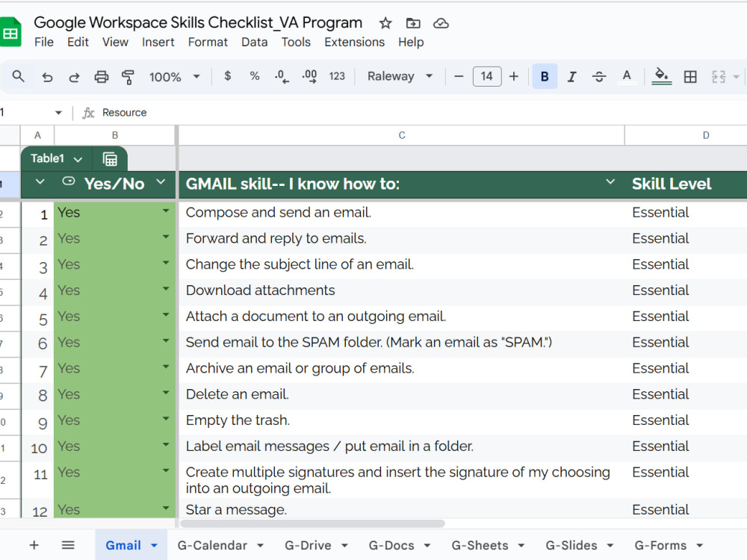Toggle Bold formatting

point(545,76)
